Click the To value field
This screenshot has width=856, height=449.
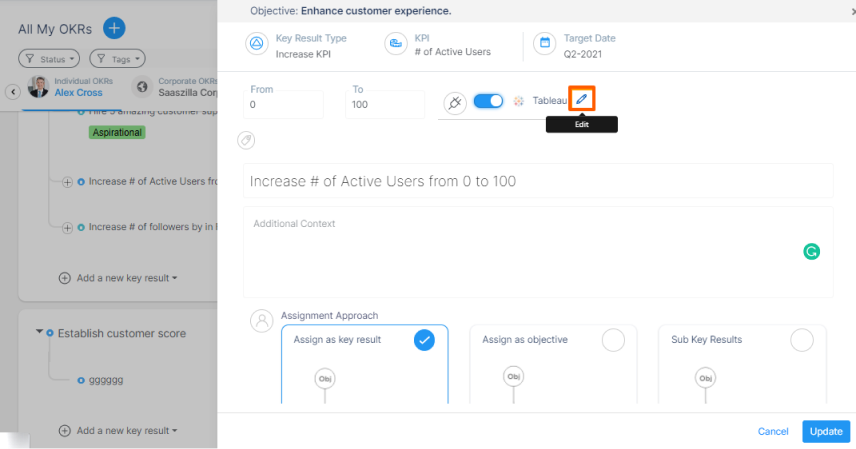385,104
